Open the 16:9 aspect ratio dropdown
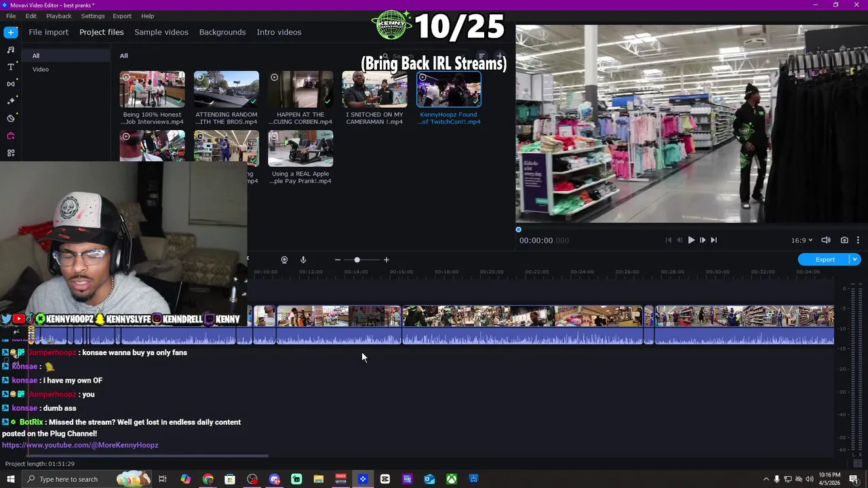 [802, 240]
